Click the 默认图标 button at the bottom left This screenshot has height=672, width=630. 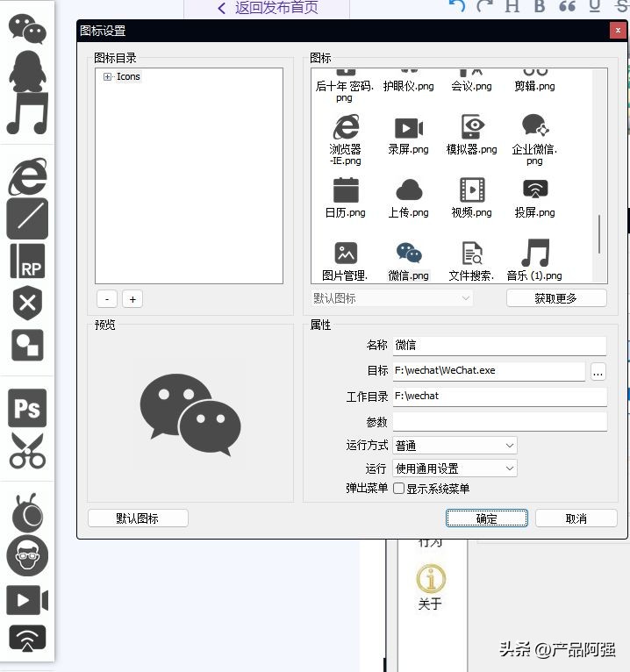pyautogui.click(x=138, y=518)
